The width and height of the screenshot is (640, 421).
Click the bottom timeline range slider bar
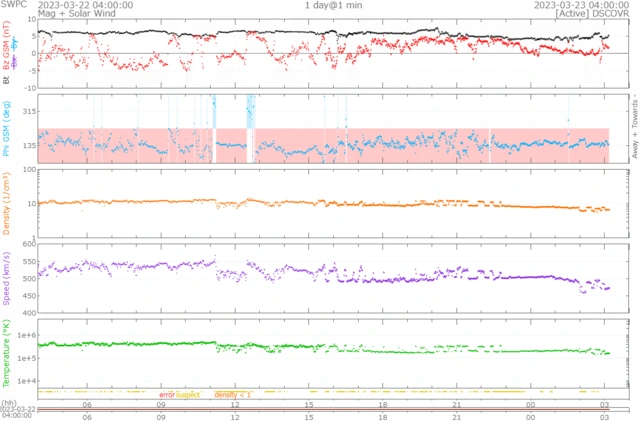point(333,410)
